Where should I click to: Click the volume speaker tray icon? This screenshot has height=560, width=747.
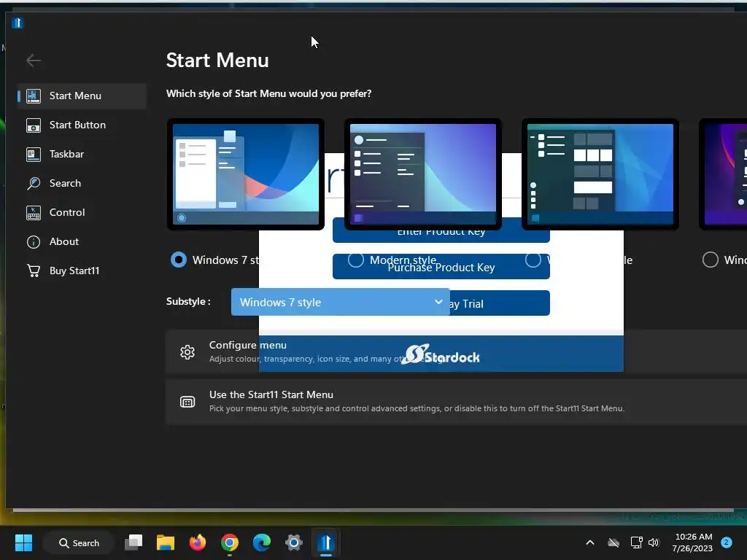click(654, 542)
